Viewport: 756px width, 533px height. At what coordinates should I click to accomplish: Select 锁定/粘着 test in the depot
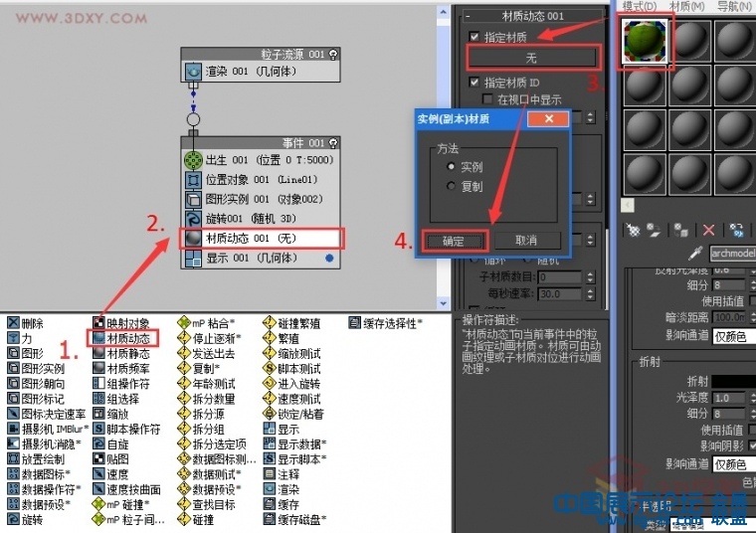(x=294, y=414)
